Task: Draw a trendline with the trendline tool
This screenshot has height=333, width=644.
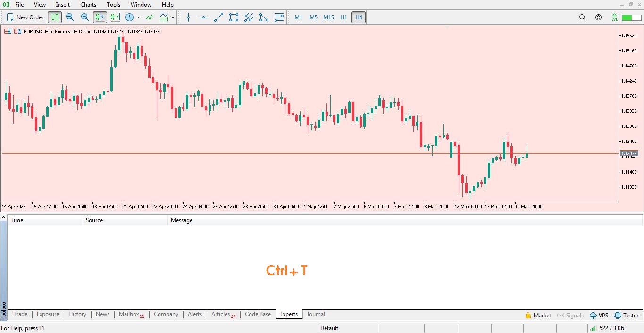Action: point(218,17)
